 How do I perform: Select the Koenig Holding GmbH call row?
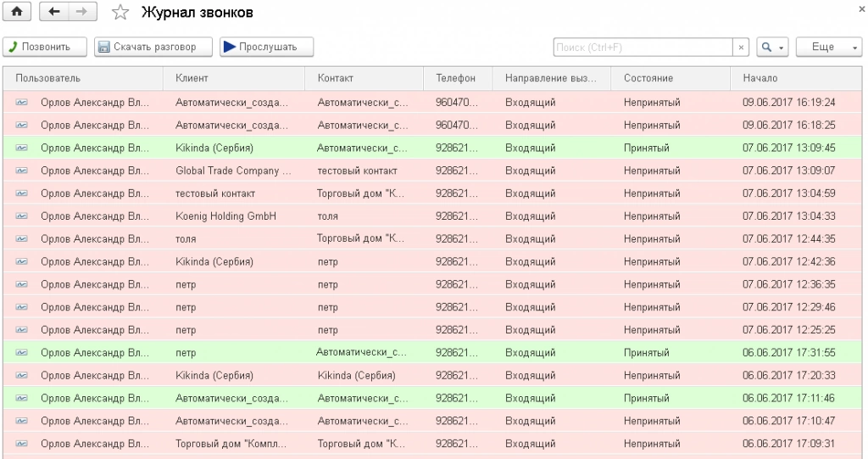(x=226, y=216)
